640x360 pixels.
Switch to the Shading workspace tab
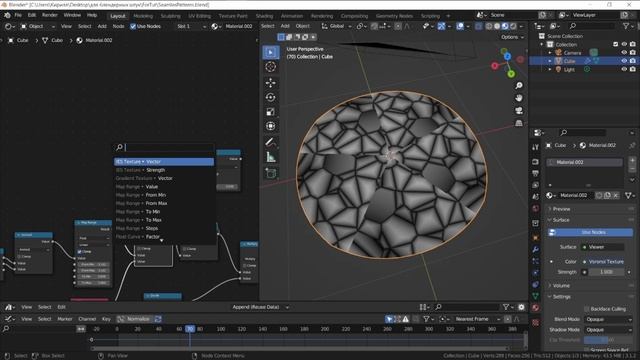264,16
